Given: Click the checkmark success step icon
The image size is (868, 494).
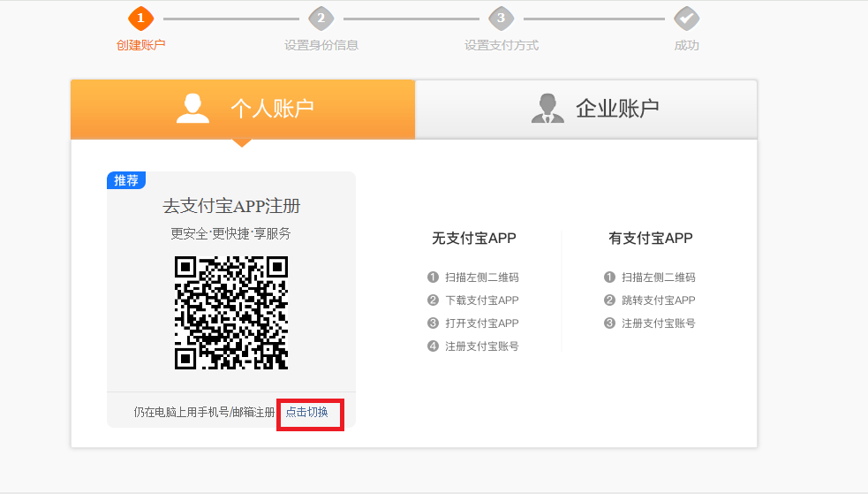Looking at the screenshot, I should click(686, 19).
